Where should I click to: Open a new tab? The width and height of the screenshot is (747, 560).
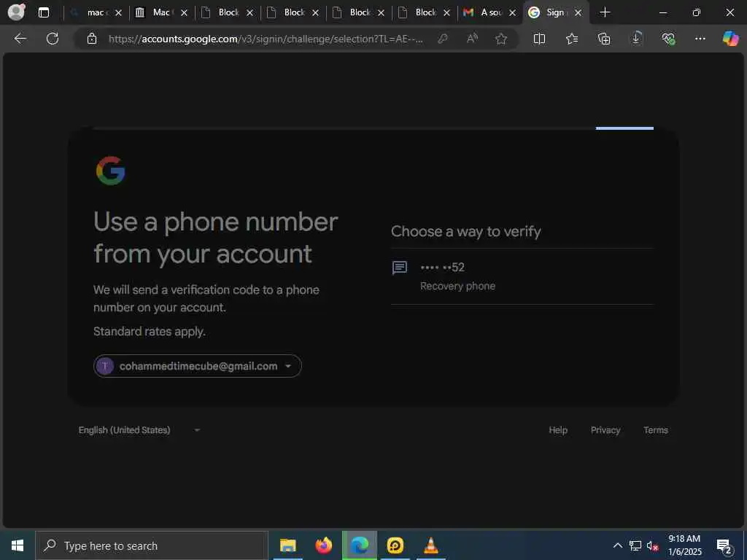pos(605,12)
